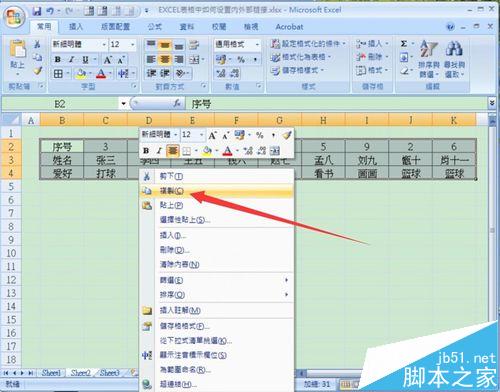Click the merge icon on mini toolbar
500x392 pixels.
(275, 151)
